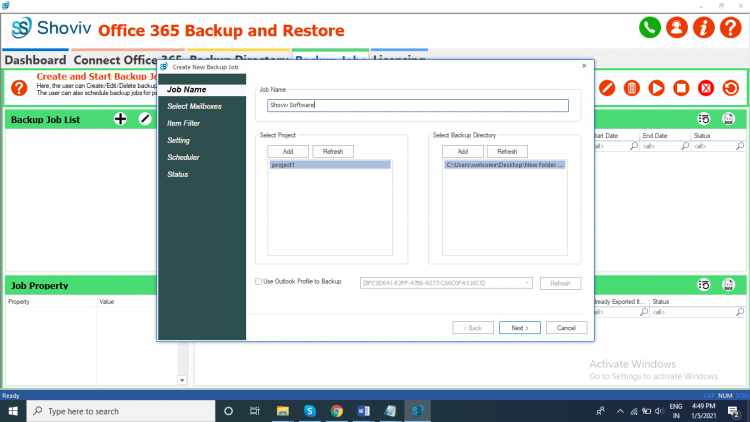Go to Select Mailboxes step

[194, 106]
